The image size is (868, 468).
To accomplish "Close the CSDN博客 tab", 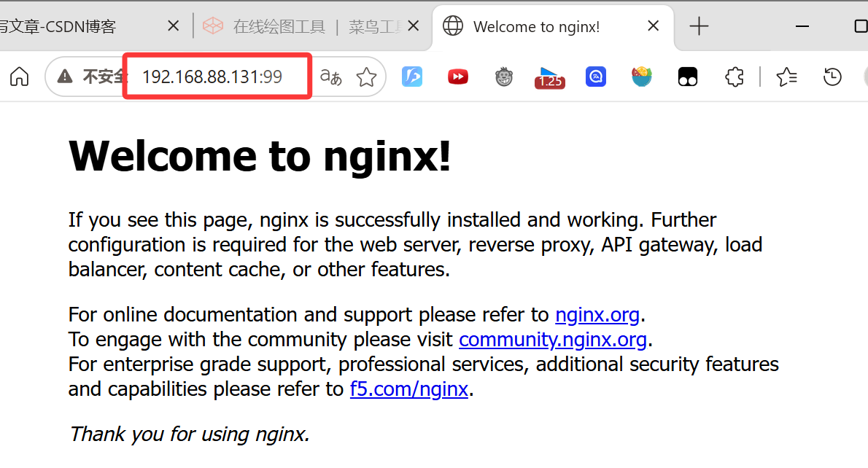I will pyautogui.click(x=174, y=26).
